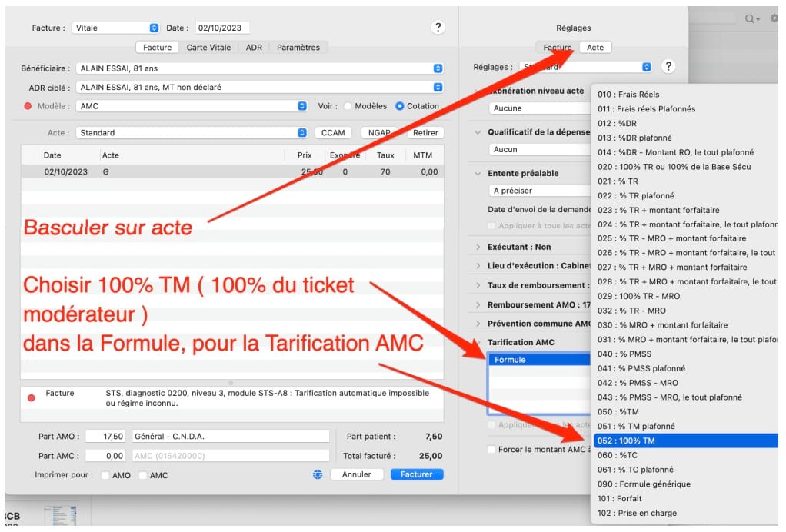The height and width of the screenshot is (532, 786).
Task: Click the Date field showing 02/10/2023
Action: [x=221, y=26]
